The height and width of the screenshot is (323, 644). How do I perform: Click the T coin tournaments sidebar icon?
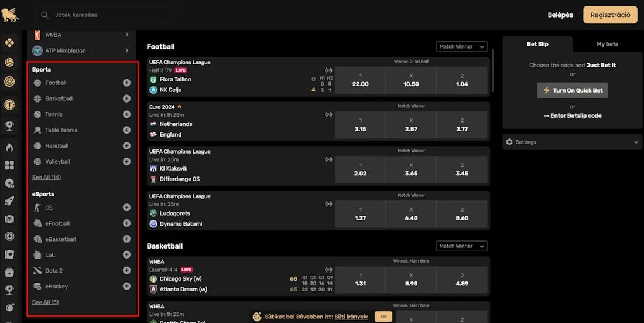pyautogui.click(x=9, y=105)
